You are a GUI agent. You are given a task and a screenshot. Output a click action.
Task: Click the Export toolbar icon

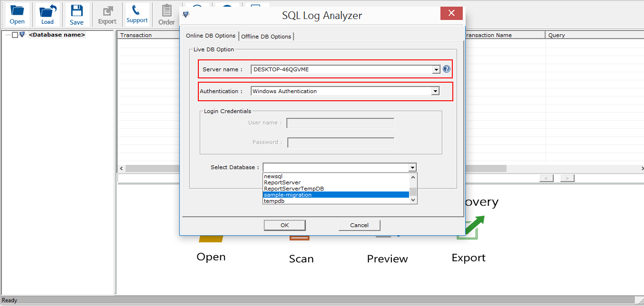coord(107,15)
